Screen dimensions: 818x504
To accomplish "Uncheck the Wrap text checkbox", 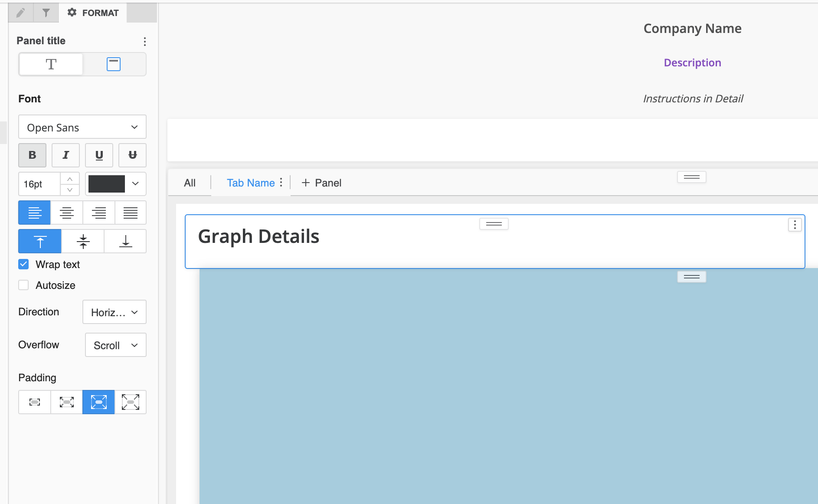I will (x=23, y=264).
